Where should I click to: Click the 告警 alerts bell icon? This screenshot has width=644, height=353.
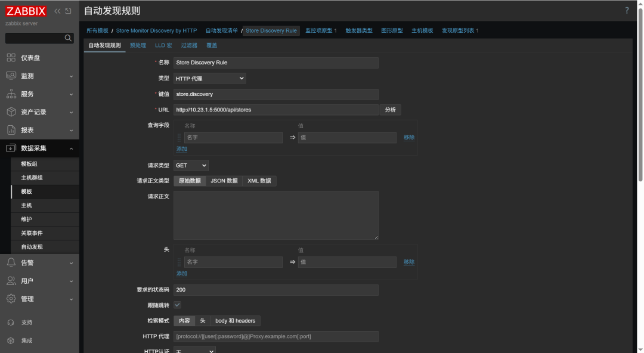click(x=11, y=262)
